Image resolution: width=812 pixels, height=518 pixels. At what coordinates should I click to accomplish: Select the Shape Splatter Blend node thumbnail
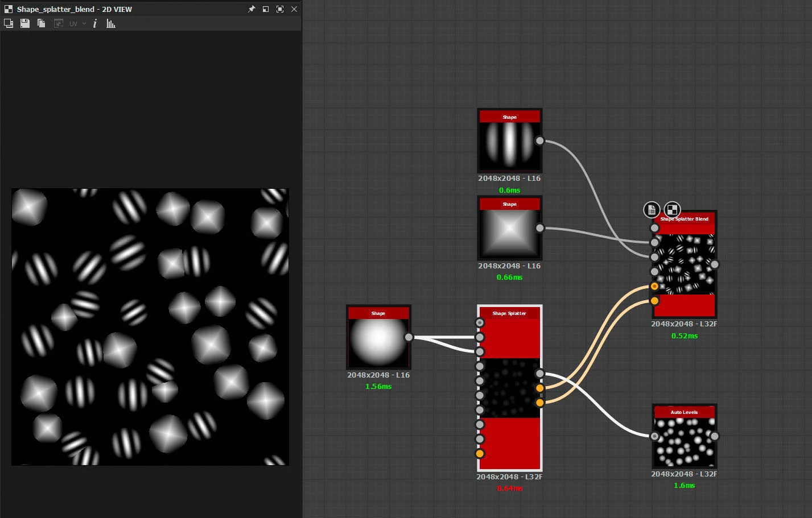(684, 264)
